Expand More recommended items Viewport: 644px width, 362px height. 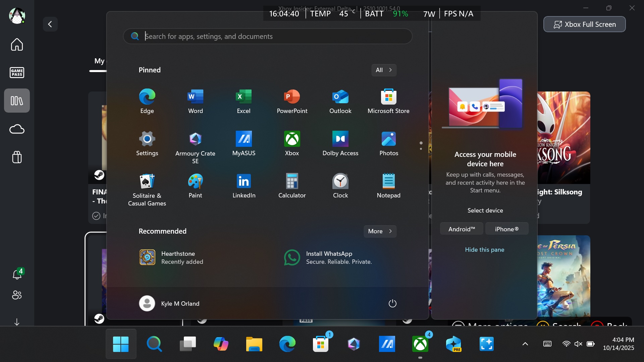pyautogui.click(x=380, y=231)
